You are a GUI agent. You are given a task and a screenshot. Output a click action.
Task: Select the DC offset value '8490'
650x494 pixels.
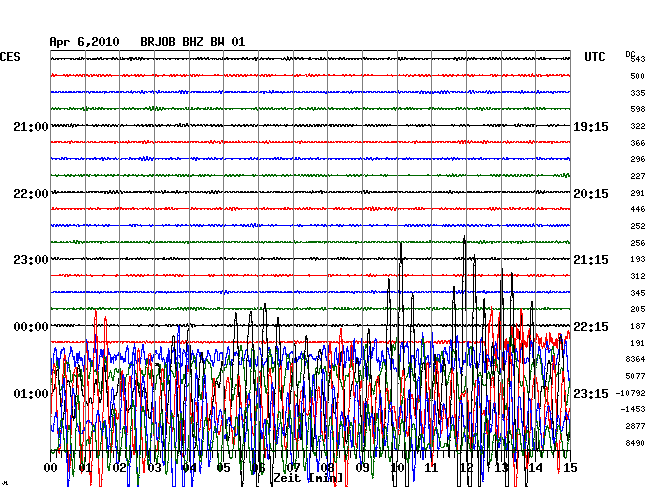tap(635, 443)
